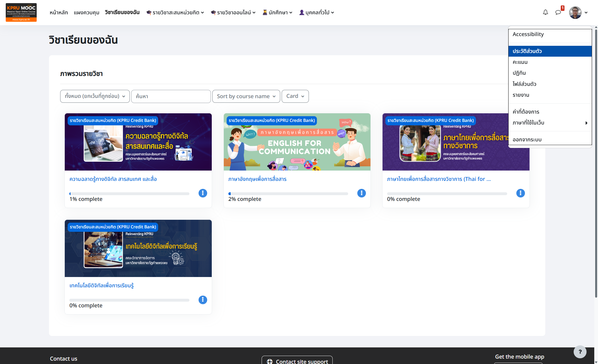The width and height of the screenshot is (598, 364).
Task: Go to หน้าหลัก nav link
Action: [59, 12]
